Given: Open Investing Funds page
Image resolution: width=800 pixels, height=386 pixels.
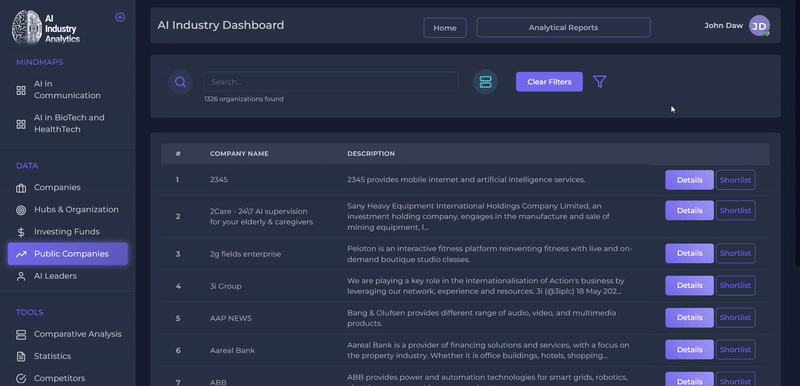Looking at the screenshot, I should (x=68, y=232).
